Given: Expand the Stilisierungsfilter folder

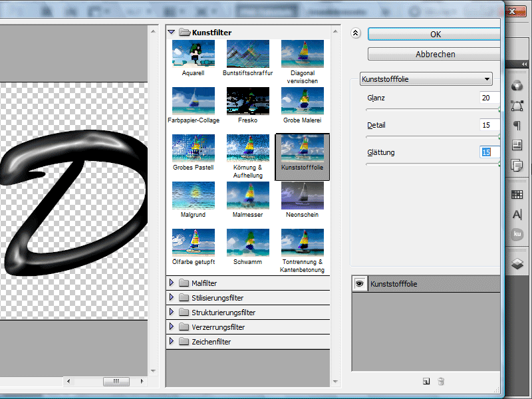Looking at the screenshot, I should pos(172,297).
